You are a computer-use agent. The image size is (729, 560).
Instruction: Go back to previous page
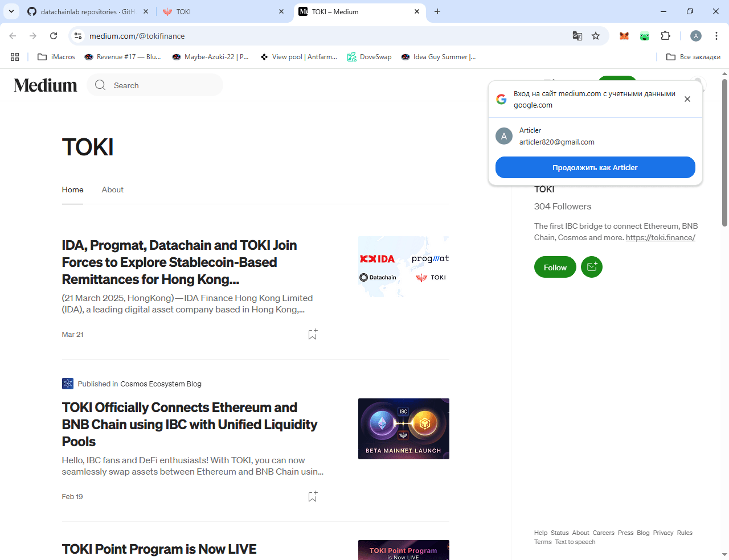(13, 36)
